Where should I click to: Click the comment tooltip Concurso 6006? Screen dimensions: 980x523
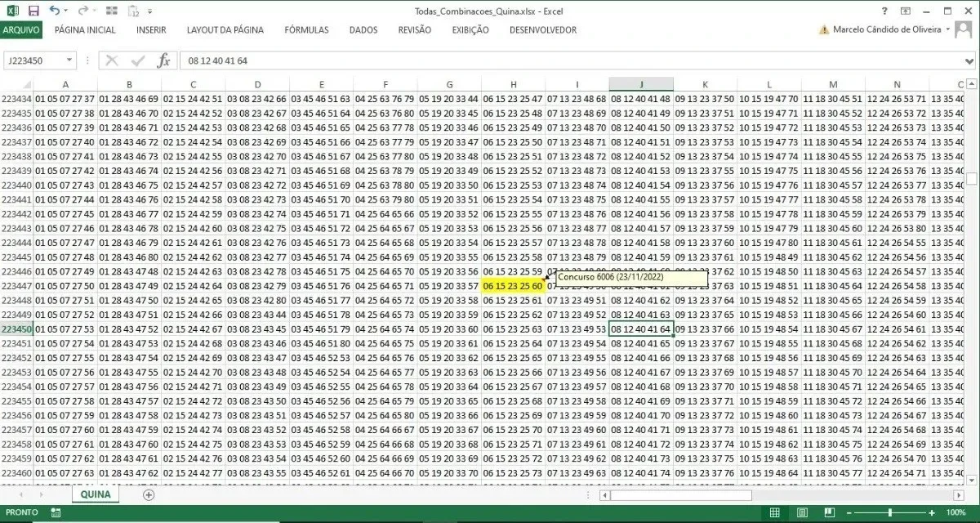[632, 278]
